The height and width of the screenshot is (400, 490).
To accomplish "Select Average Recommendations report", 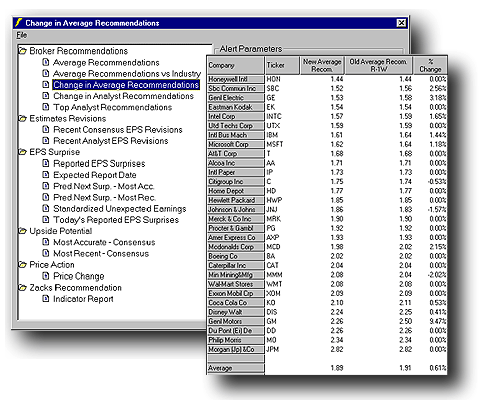I will click(106, 62).
